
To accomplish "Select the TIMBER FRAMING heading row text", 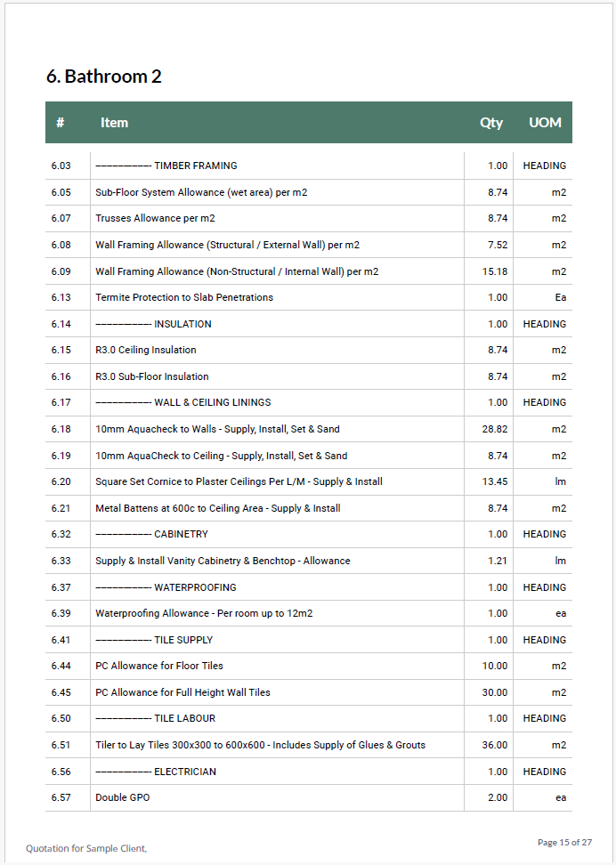I will [166, 166].
